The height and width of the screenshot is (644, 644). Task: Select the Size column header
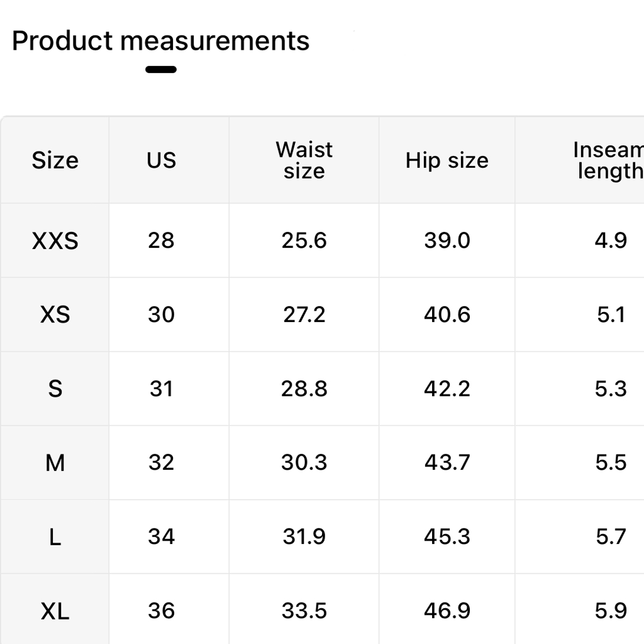55,160
